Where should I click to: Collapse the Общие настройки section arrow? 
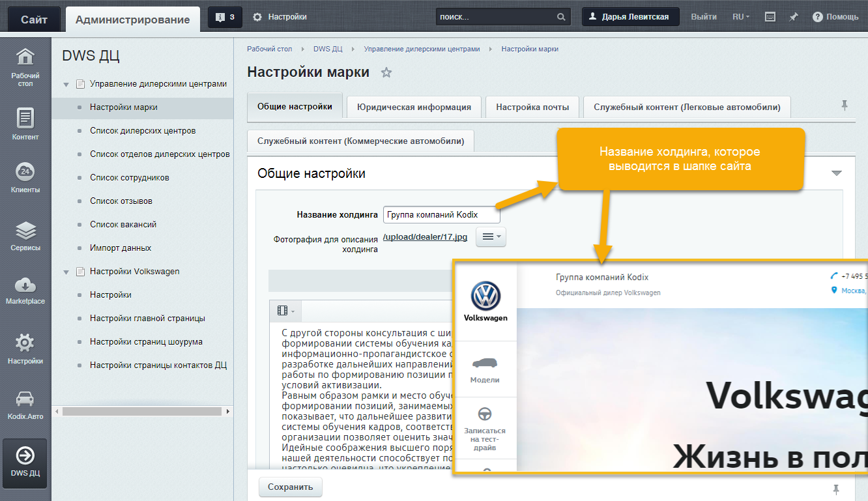tap(837, 173)
